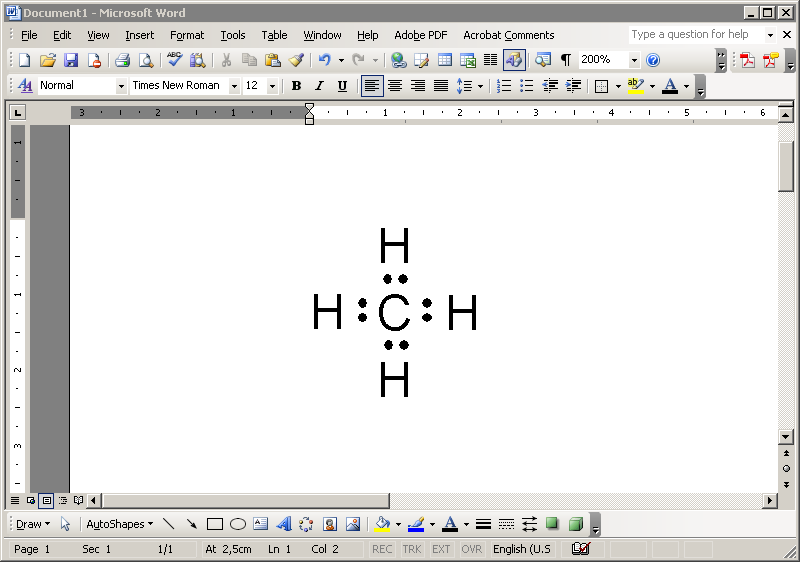Click the Numbering list button

[x=504, y=86]
